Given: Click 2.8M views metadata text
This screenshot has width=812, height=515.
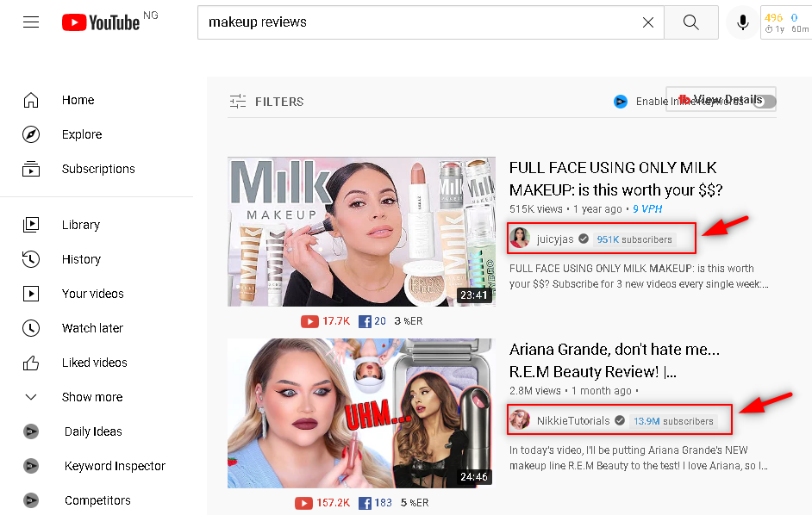Looking at the screenshot, I should 535,391.
